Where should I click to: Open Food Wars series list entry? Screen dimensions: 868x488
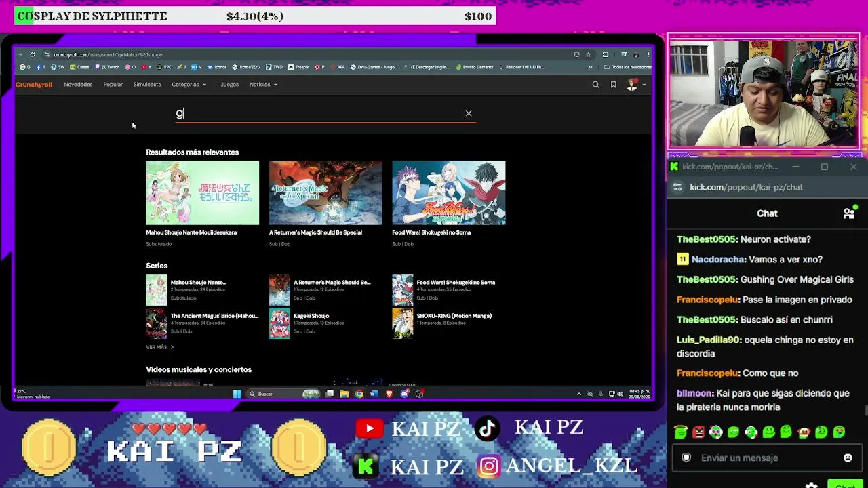click(448, 289)
